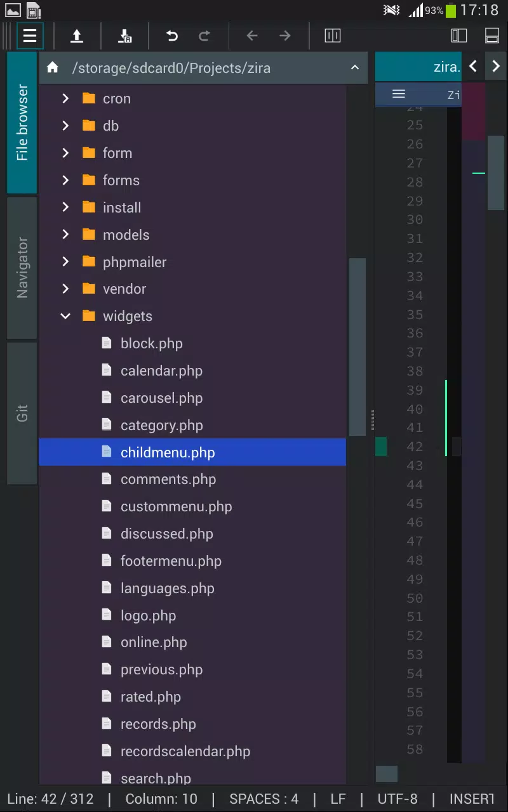Collapse the path bar with the up chevron
The image size is (508, 812).
354,68
